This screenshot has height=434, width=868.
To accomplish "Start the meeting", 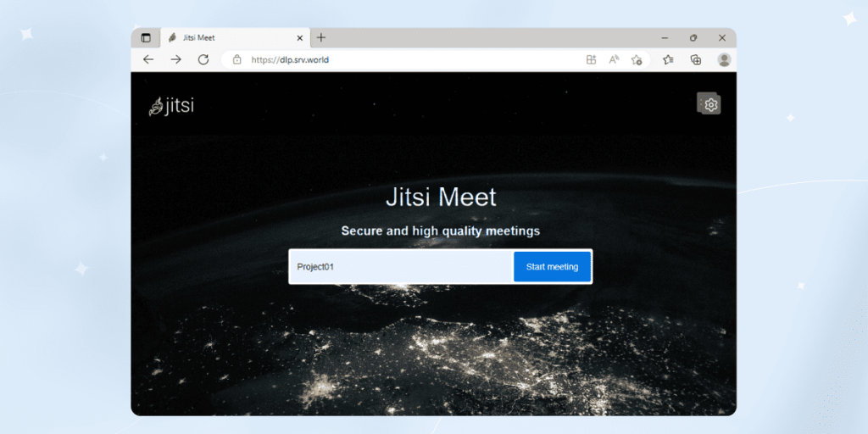I will tap(552, 267).
